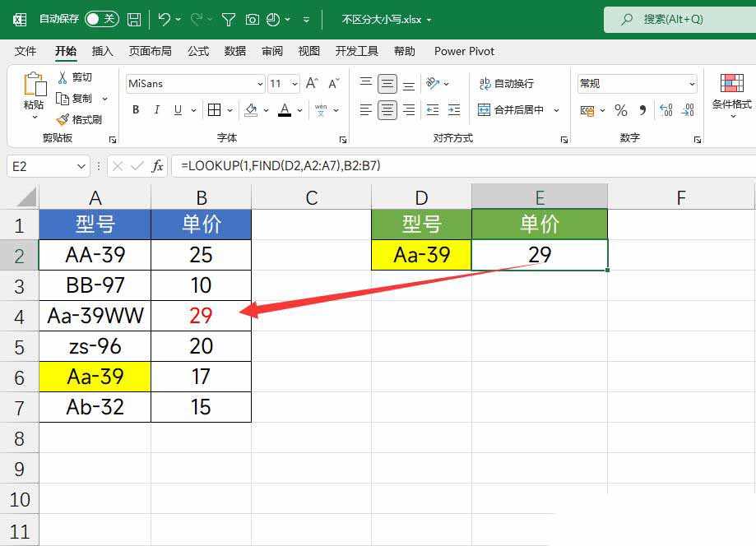
Task: Switch to the 公式 (Formulas) tab
Action: pyautogui.click(x=198, y=51)
